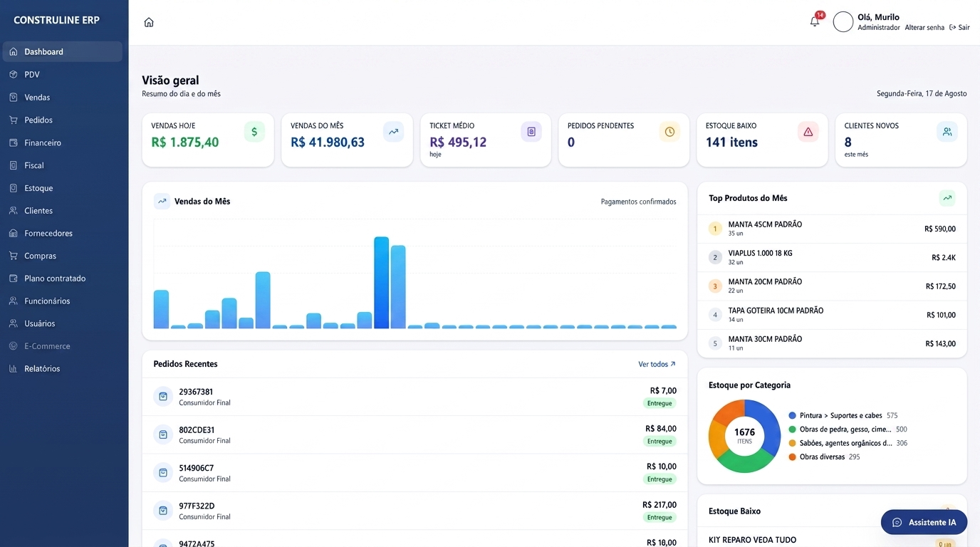Go to Estoque in the sidebar

(63, 188)
